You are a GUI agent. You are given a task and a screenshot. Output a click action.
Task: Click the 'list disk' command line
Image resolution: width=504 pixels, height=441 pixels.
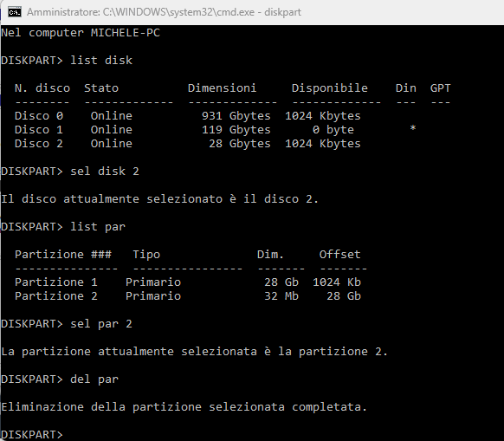pos(67,60)
